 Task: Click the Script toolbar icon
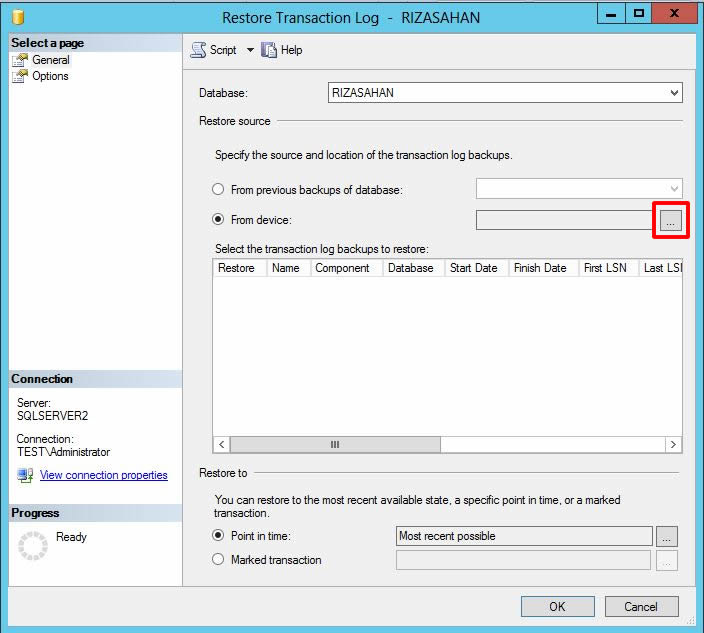pyautogui.click(x=198, y=50)
